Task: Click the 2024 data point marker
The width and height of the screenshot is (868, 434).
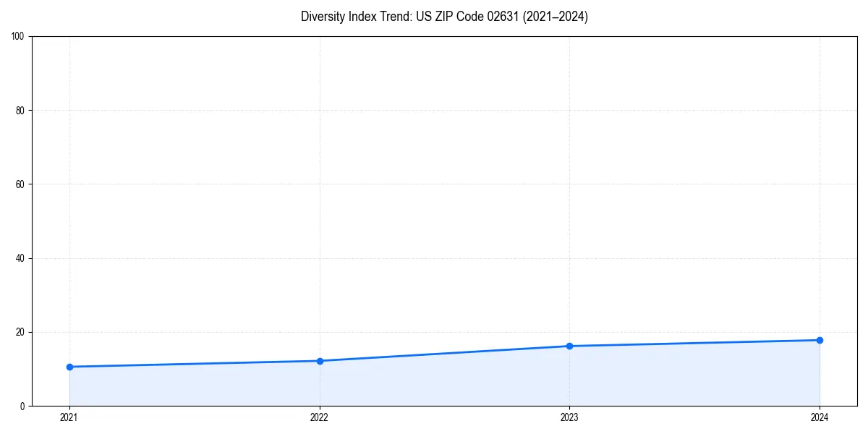Action: pos(820,339)
